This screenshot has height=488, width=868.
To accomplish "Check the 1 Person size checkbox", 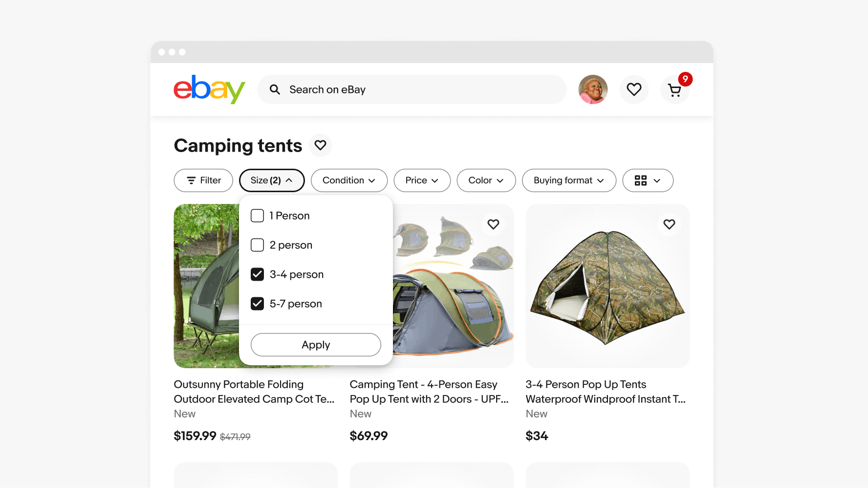I will [257, 216].
